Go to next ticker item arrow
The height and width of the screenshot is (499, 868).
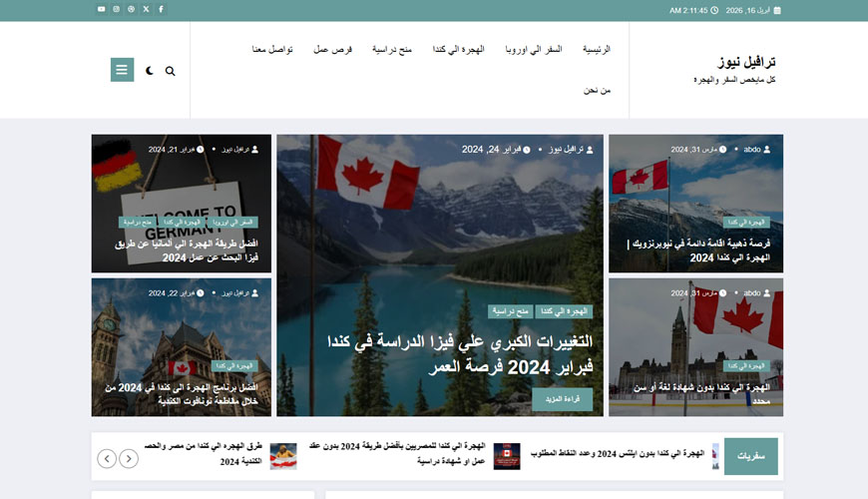[107, 459]
